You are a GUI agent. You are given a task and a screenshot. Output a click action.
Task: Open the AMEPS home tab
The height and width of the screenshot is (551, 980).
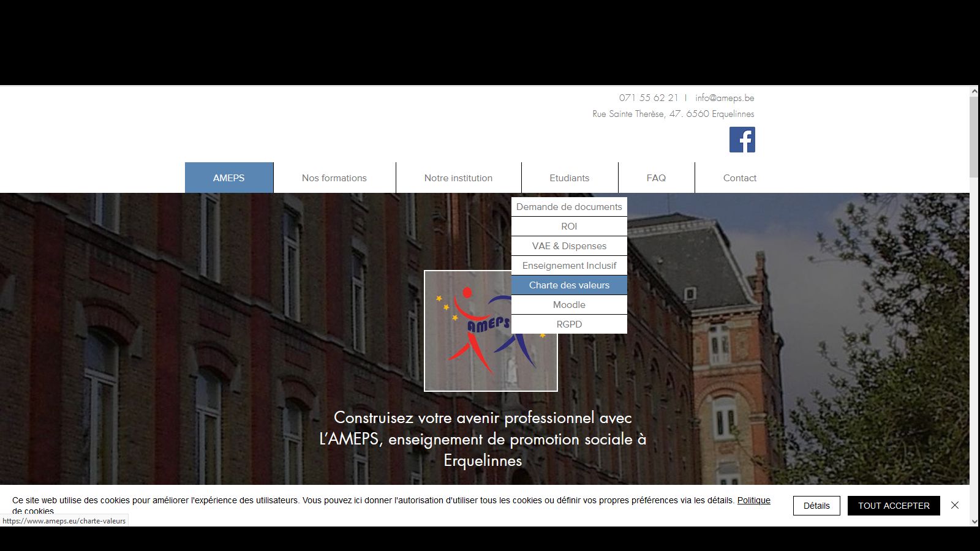pos(229,178)
